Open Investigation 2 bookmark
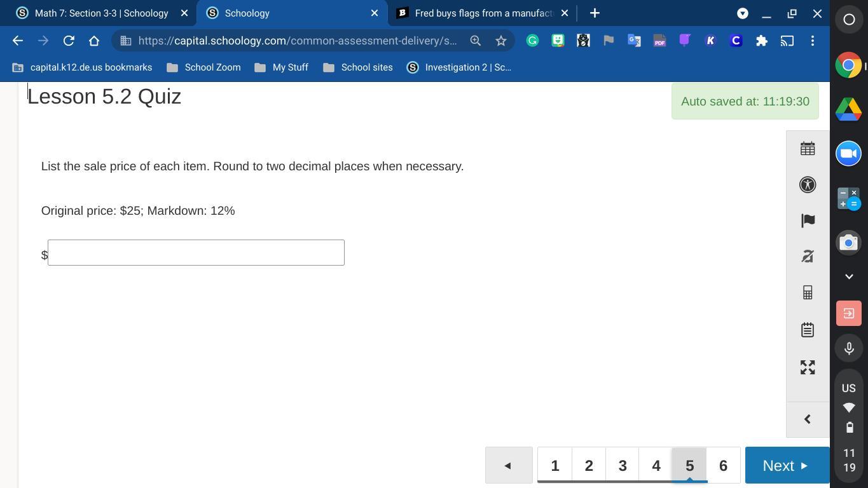The width and height of the screenshot is (868, 488). 459,67
